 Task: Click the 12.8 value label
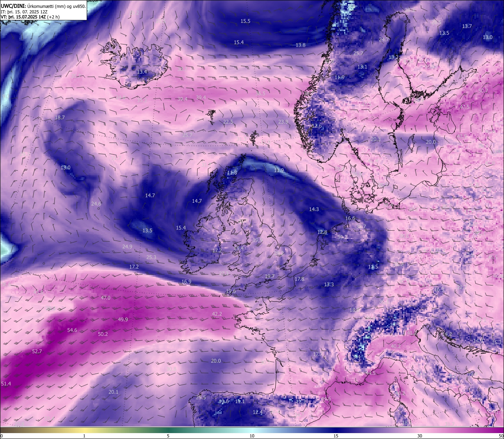click(322, 232)
